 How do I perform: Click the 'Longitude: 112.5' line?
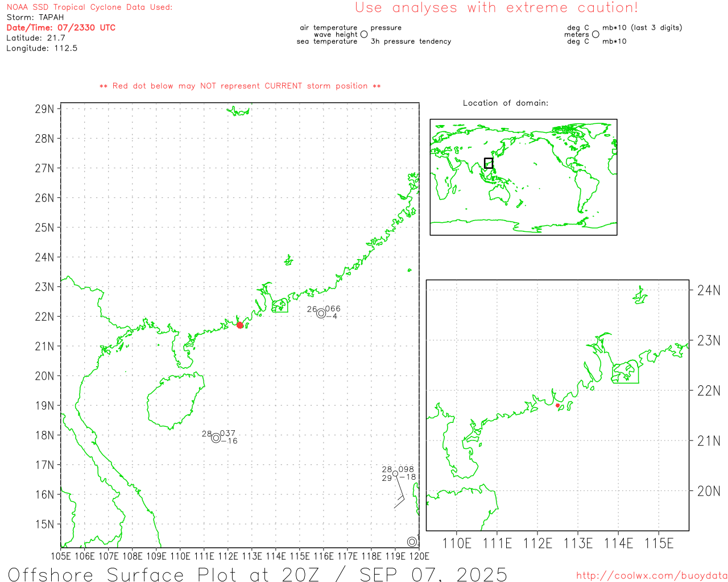click(42, 48)
